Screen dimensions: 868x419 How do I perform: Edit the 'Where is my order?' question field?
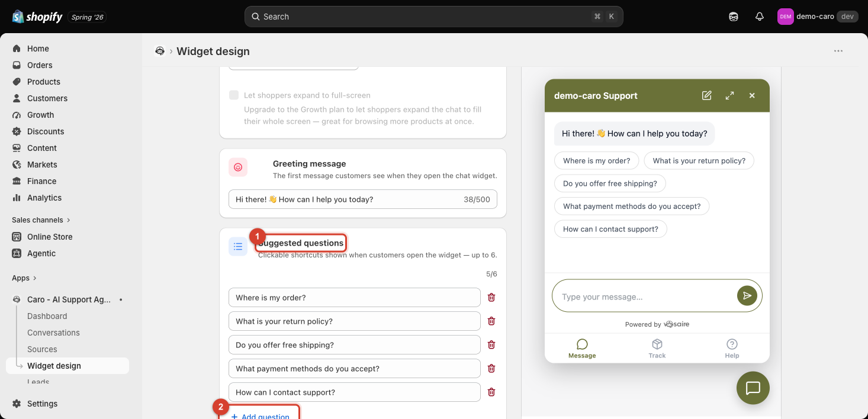click(355, 298)
